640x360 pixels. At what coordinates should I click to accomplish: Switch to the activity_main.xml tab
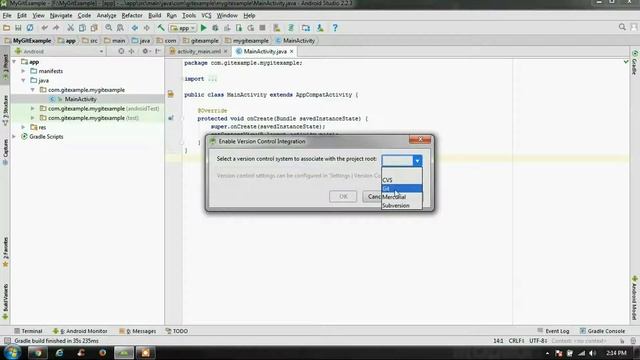tap(199, 51)
